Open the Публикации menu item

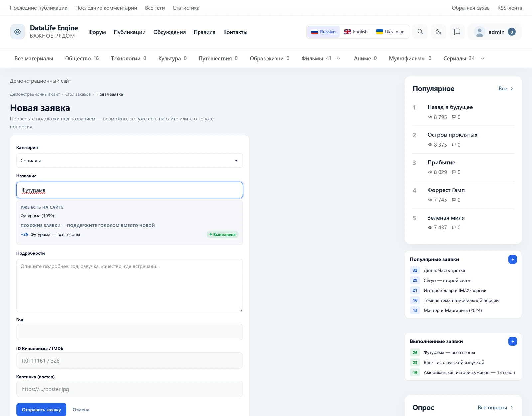(130, 32)
